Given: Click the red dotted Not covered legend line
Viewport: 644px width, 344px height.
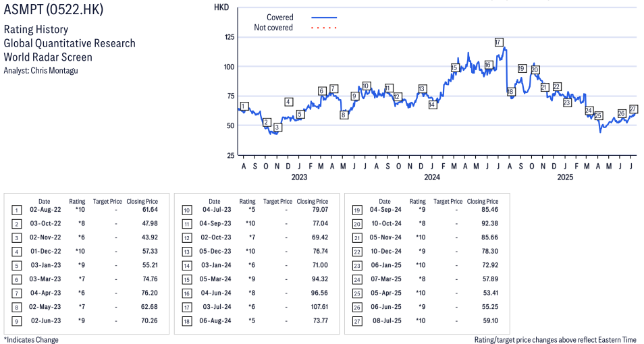Looking at the screenshot, I should (x=324, y=28).
